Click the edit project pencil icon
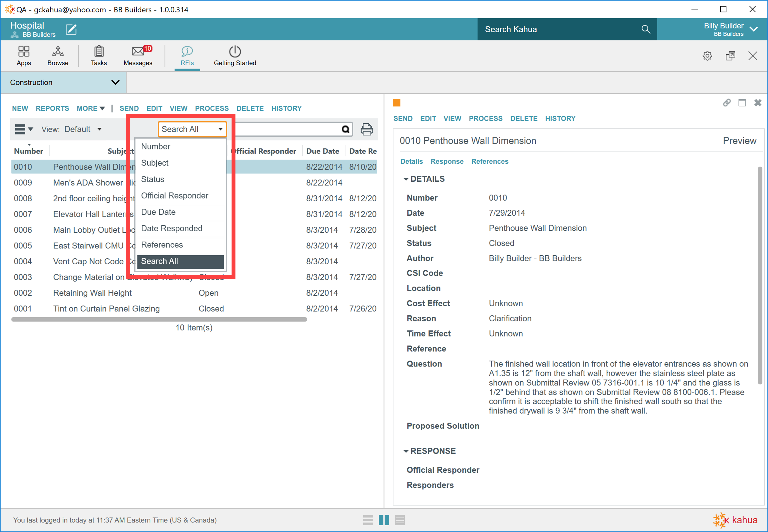The height and width of the screenshot is (532, 768). pos(71,29)
